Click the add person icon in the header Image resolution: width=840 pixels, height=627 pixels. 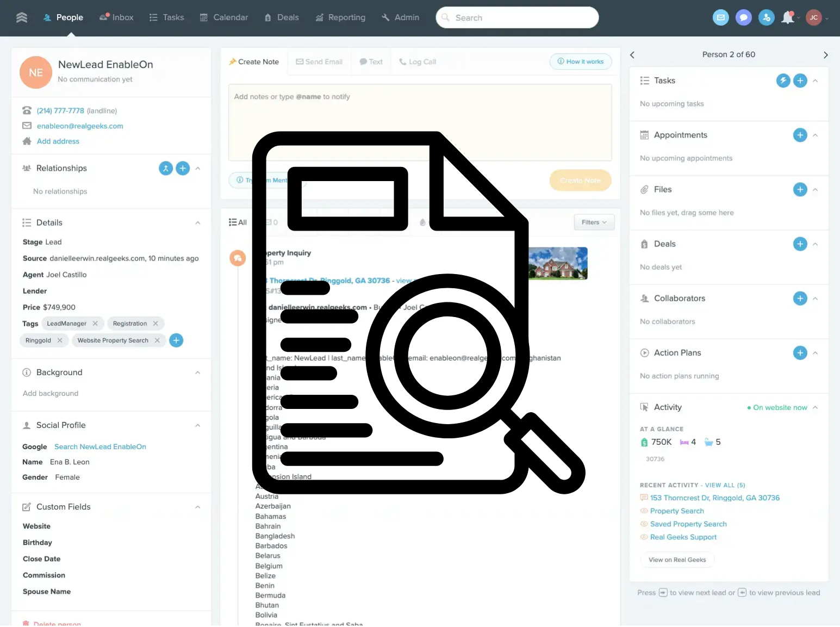pyautogui.click(x=767, y=17)
